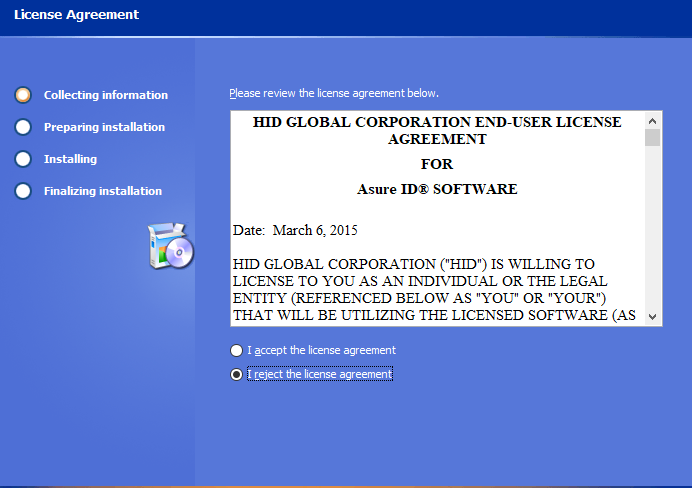Select 'I reject the license agreement' radio button
Image resolution: width=692 pixels, height=488 pixels.
pyautogui.click(x=237, y=375)
